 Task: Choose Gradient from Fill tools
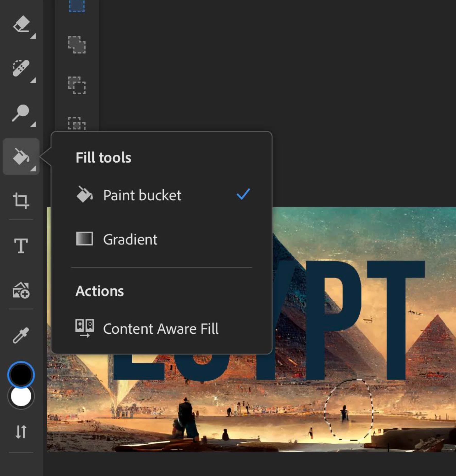[x=162, y=239]
